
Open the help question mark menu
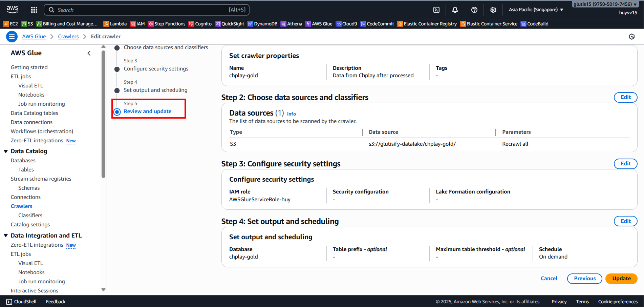(474, 10)
